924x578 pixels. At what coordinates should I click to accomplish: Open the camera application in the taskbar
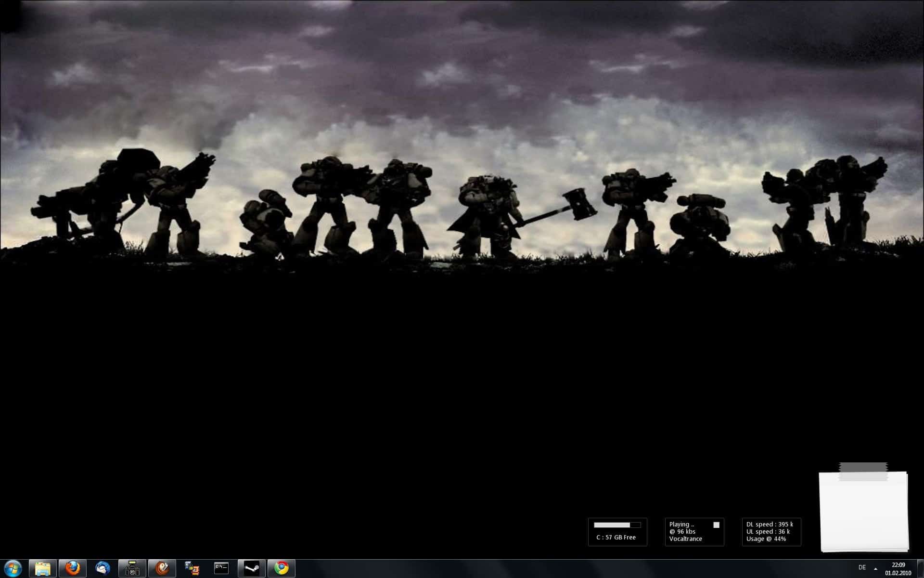click(132, 568)
